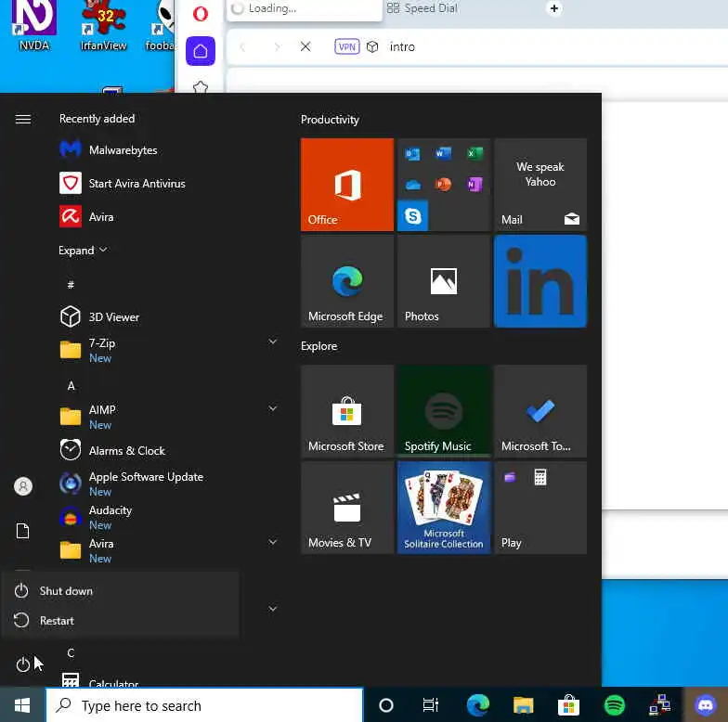Click the Windows Start button
728x722 pixels.
(22, 705)
